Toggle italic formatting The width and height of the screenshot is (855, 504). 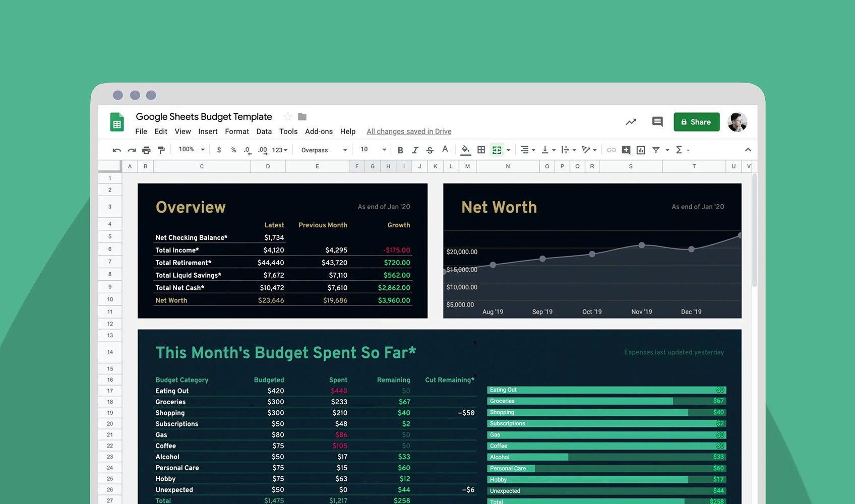tap(415, 150)
